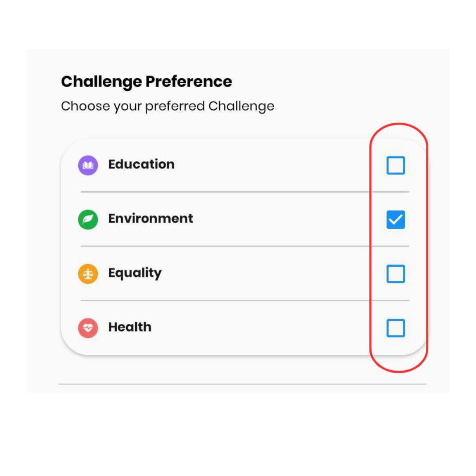The width and height of the screenshot is (476, 476).
Task: Click the green Environment leaf icon
Action: pos(88,219)
